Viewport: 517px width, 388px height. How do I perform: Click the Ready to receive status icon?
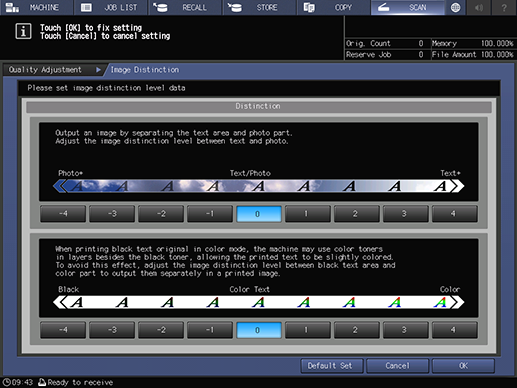pos(42,382)
